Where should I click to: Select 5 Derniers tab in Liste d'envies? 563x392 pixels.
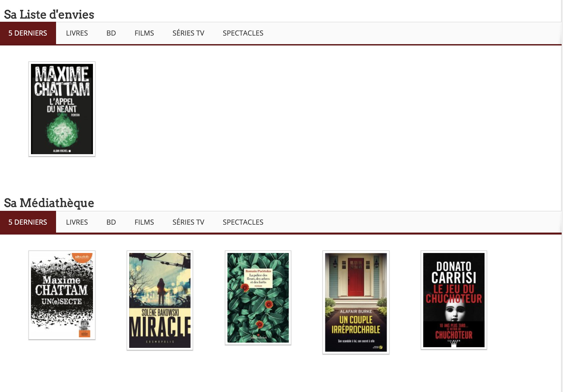click(x=28, y=33)
